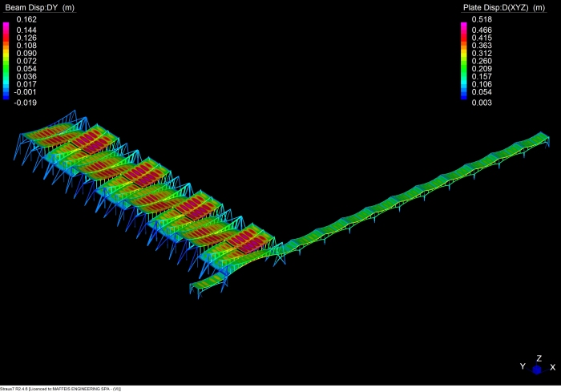Click the blue axis triad origin dot
The width and height of the screenshot is (561, 392).
coord(537,370)
